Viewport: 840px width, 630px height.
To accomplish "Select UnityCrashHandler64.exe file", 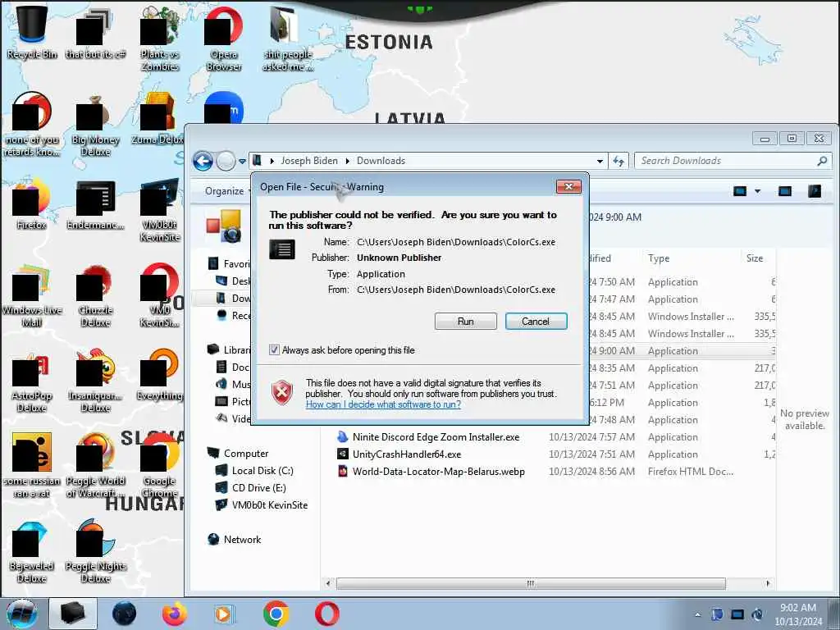I will (407, 454).
